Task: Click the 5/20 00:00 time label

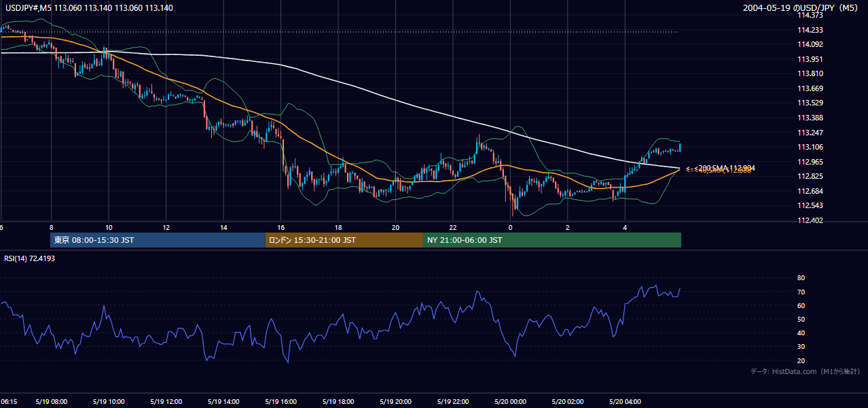Action: pos(511,402)
